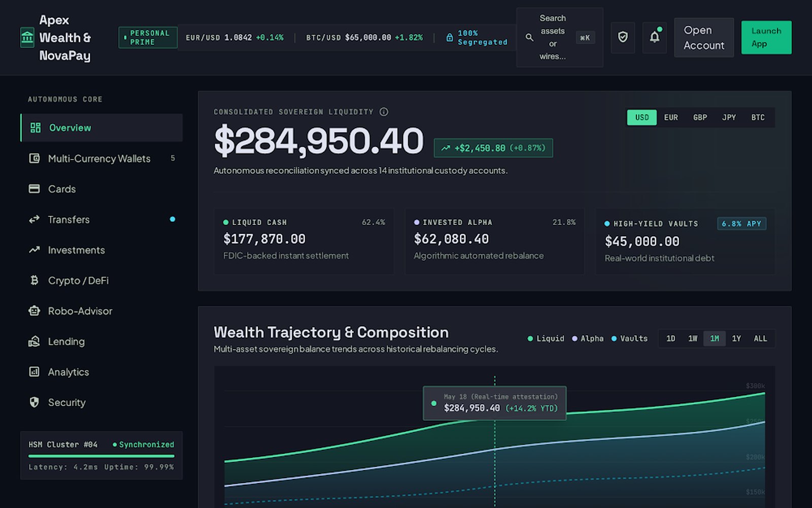Click the Overview dashboard icon
The image size is (812, 508).
coord(35,128)
